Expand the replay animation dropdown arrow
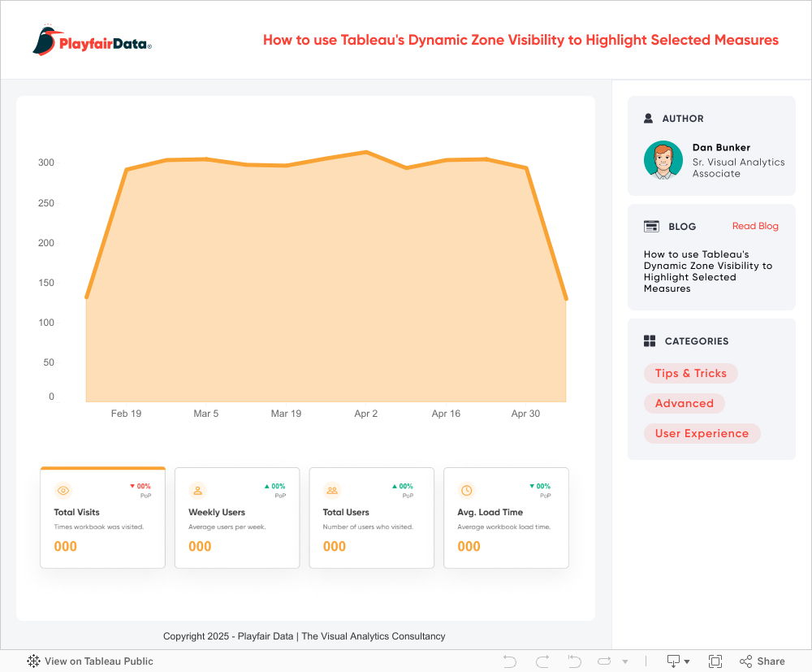Screen dimensions: 812x672 click(x=625, y=662)
